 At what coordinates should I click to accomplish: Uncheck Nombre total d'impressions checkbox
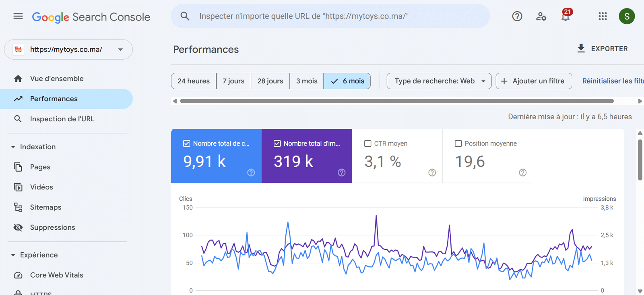pyautogui.click(x=277, y=143)
